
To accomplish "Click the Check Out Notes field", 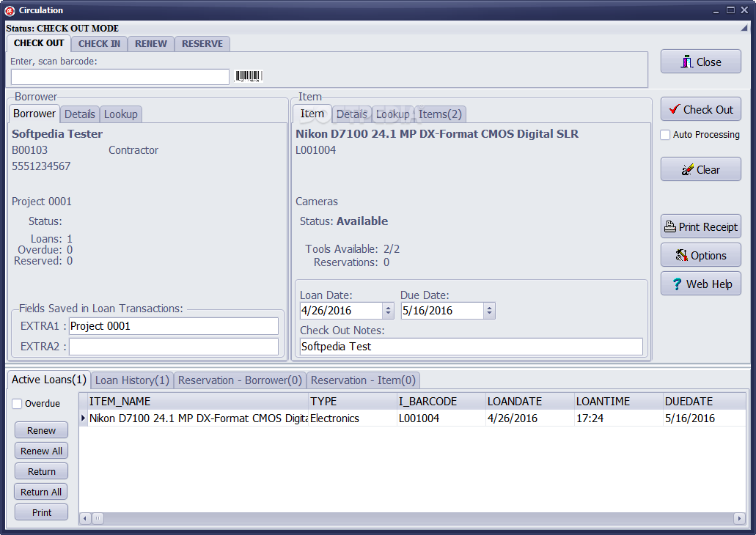I will (471, 347).
